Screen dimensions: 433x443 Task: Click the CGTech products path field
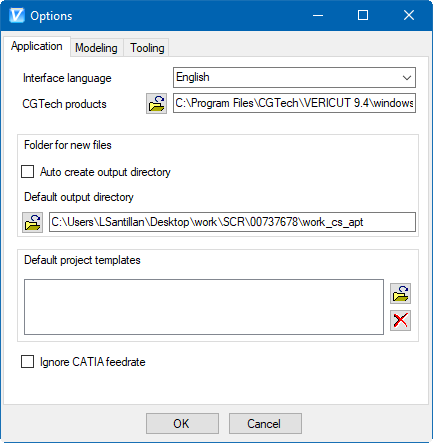[294, 103]
